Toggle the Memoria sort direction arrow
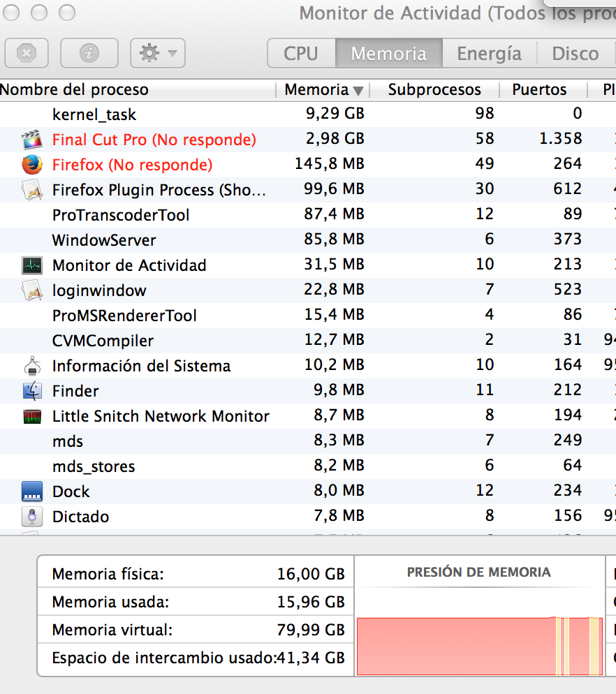616x694 pixels. pos(359,91)
